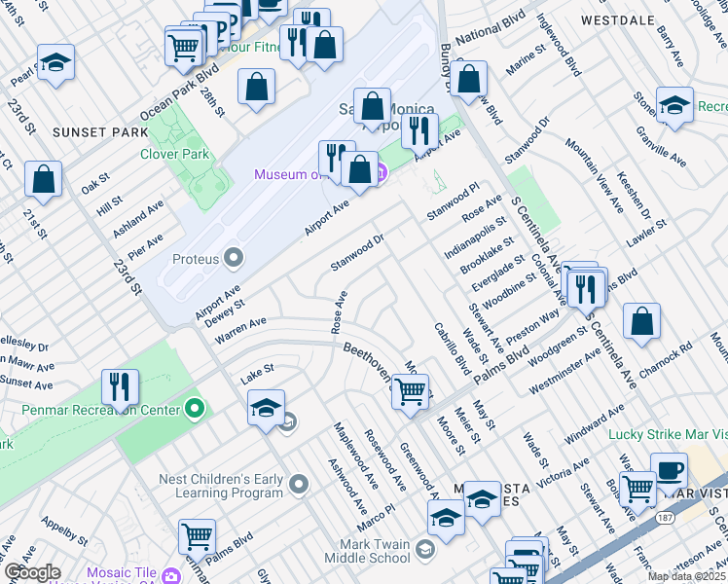Select the SUNSET PARK neighborhood label

pyautogui.click(x=100, y=132)
